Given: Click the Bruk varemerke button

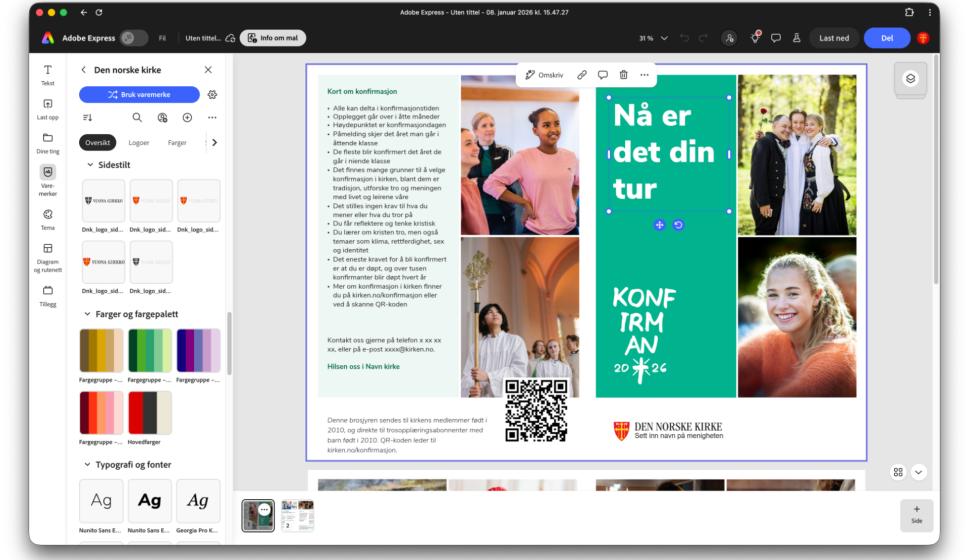Looking at the screenshot, I should click(139, 95).
